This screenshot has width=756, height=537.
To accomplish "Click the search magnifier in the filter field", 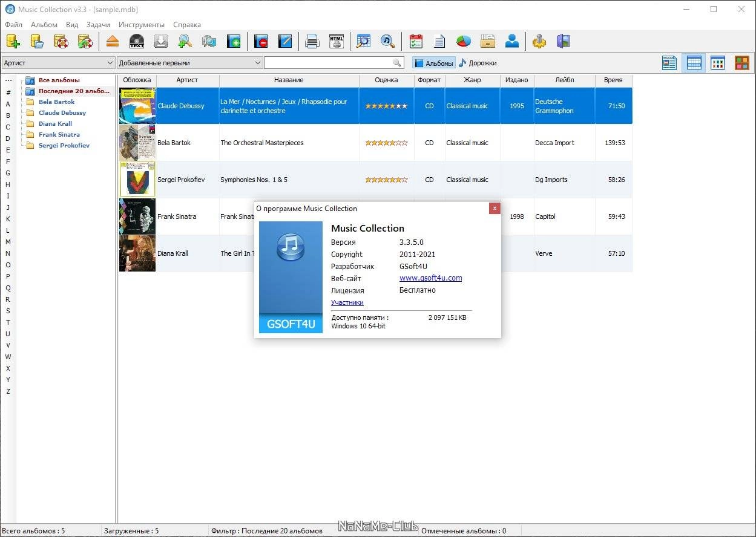I will coord(397,63).
